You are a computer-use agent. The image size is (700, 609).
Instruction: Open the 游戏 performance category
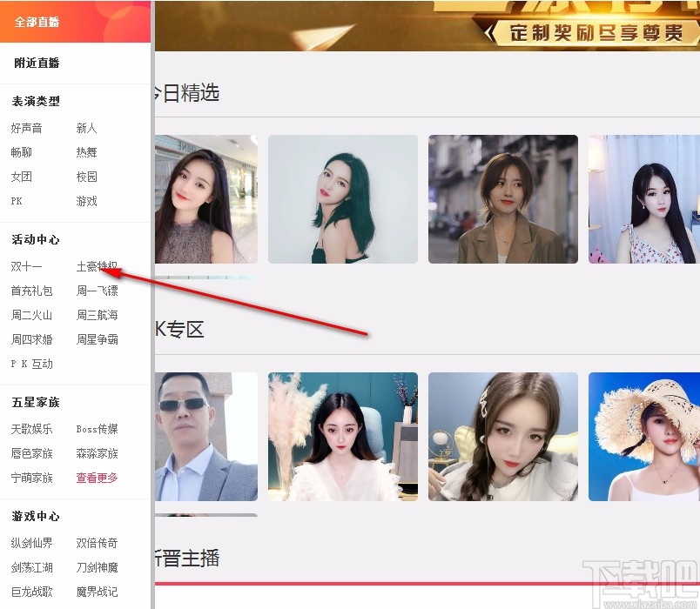(x=86, y=201)
